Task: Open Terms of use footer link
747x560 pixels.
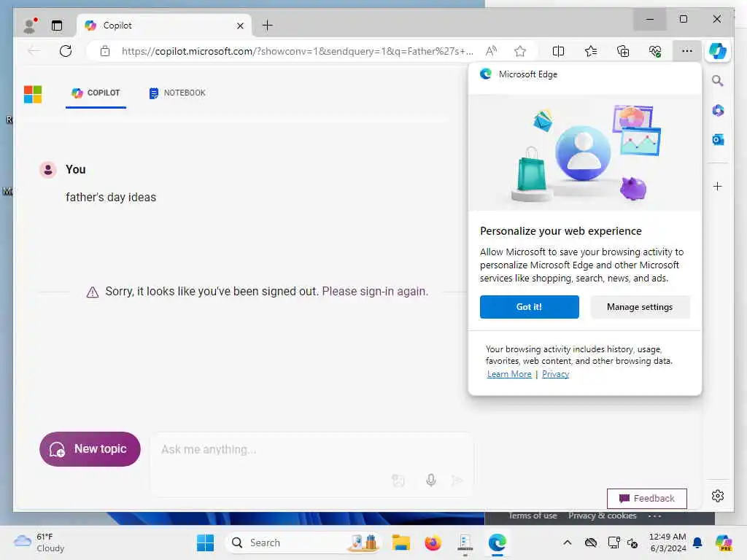Action: tap(533, 516)
